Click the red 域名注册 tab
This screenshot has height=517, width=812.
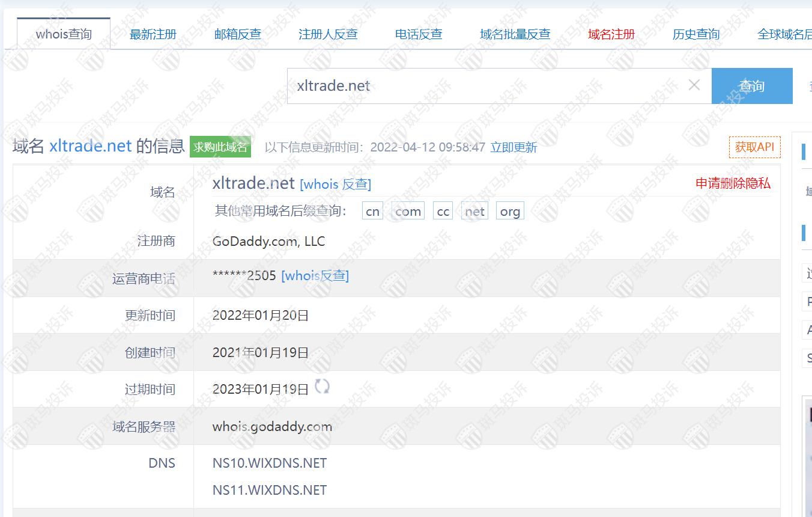point(611,34)
